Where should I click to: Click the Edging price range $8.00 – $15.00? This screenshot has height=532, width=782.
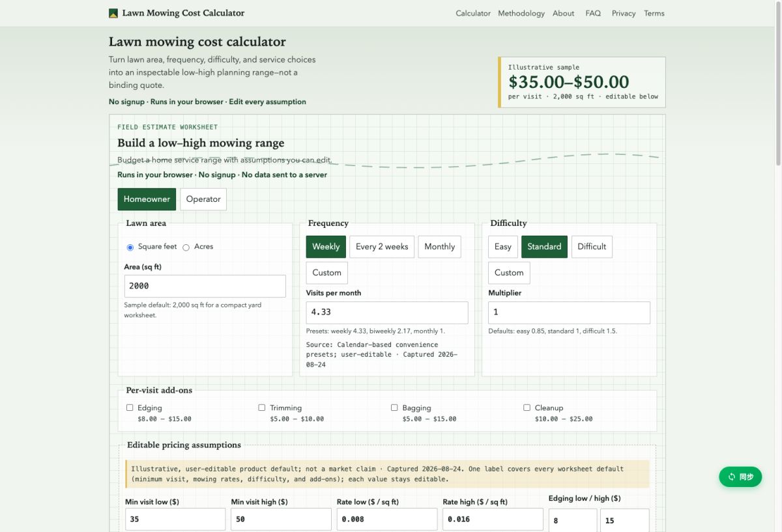coord(164,419)
